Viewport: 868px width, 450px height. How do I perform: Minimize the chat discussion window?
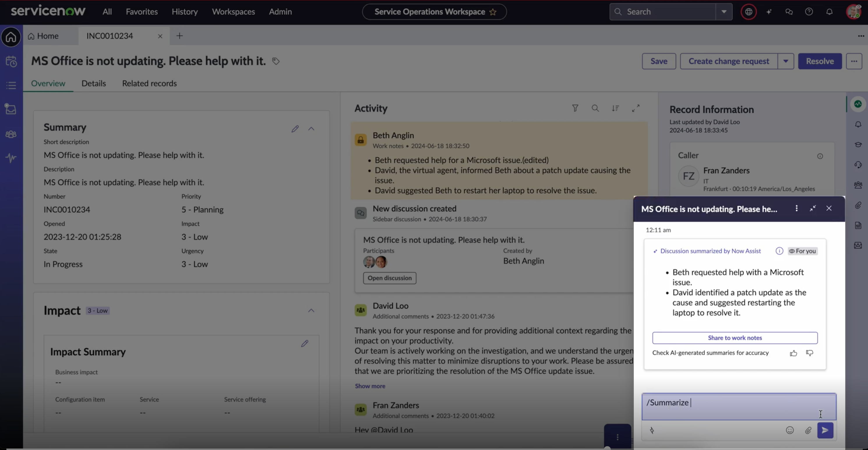pyautogui.click(x=813, y=208)
